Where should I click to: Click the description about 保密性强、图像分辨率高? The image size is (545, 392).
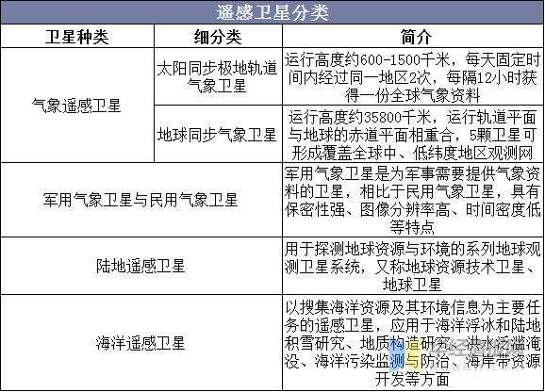413,201
